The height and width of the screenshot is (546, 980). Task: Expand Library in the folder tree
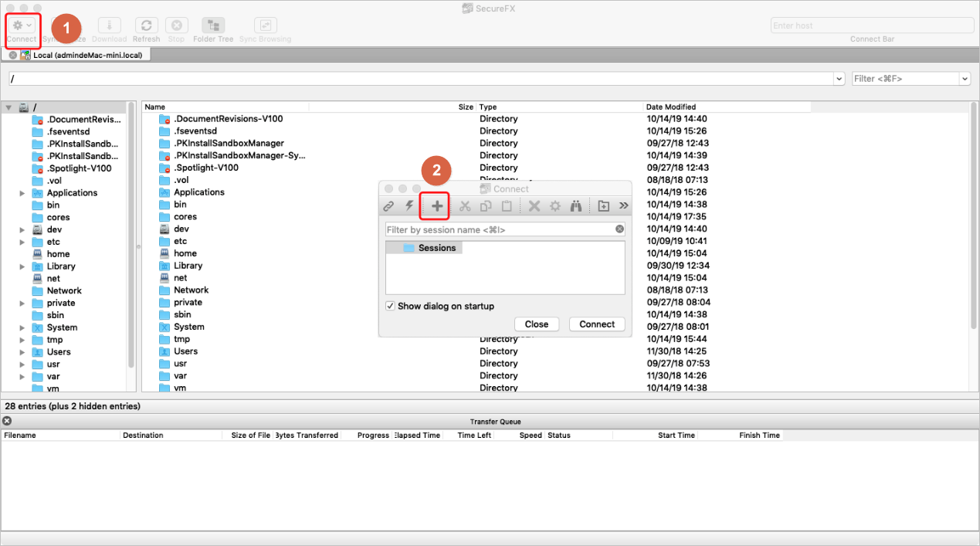22,266
